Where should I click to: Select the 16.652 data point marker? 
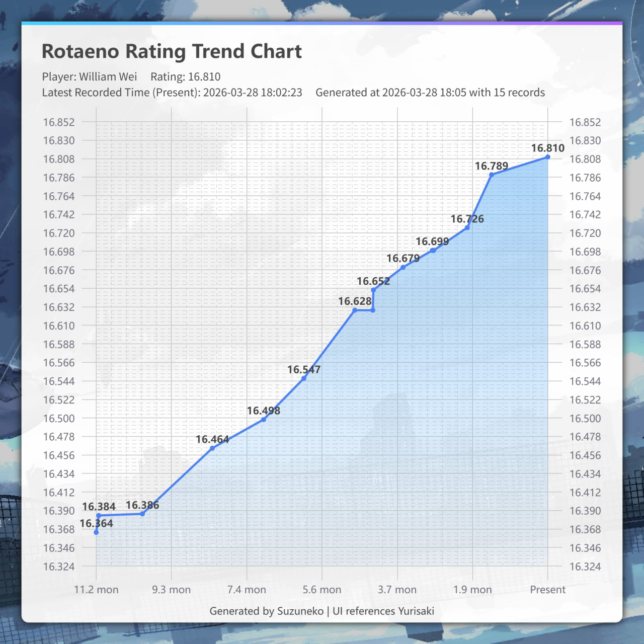[x=373, y=290]
